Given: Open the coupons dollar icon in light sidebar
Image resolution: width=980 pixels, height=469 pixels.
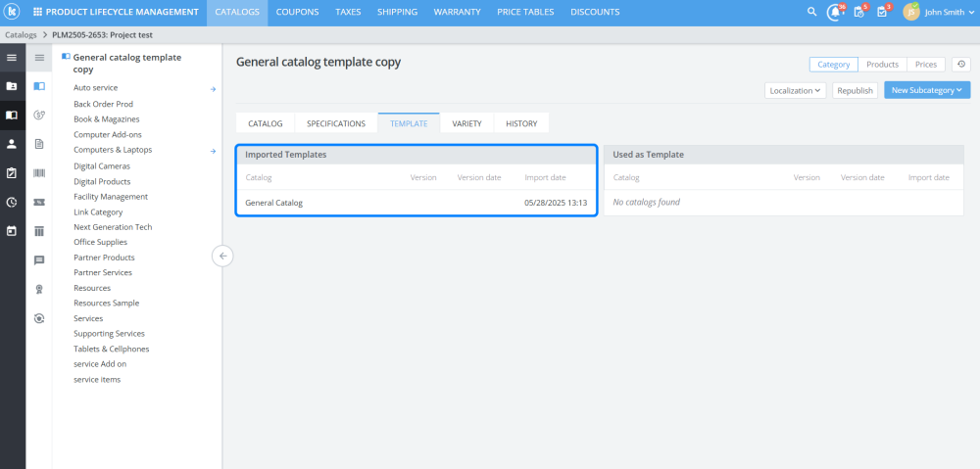Looking at the screenshot, I should [x=39, y=115].
